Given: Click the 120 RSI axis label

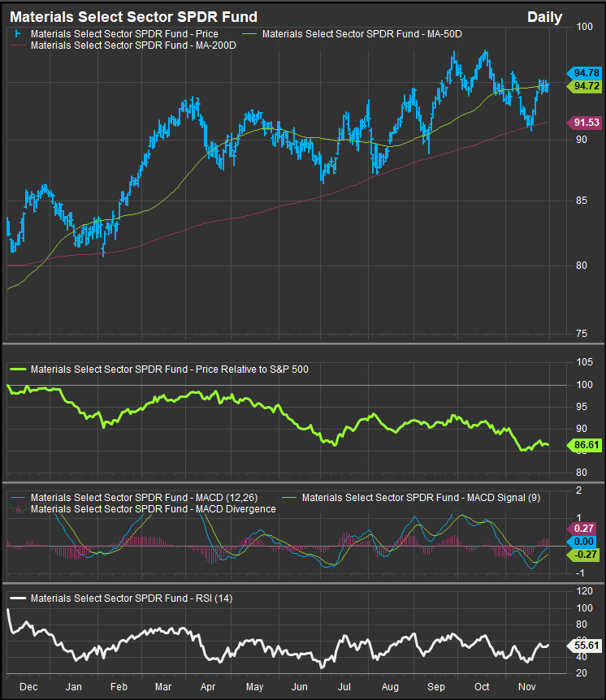Looking at the screenshot, I should point(585,591).
